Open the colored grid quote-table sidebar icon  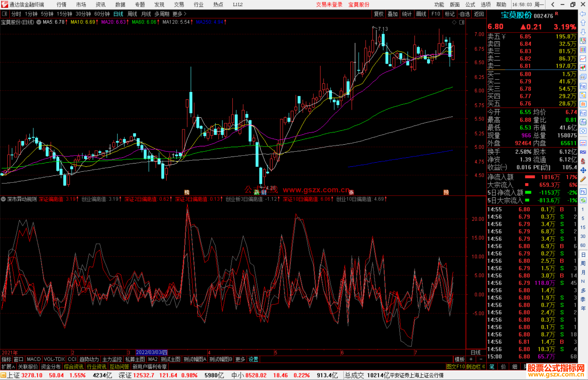tap(583, 50)
